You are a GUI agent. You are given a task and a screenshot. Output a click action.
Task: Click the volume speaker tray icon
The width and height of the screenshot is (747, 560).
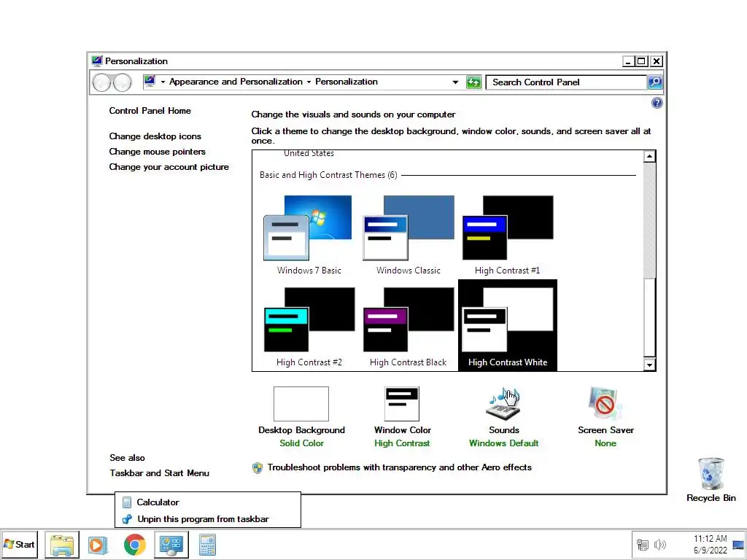[659, 545]
